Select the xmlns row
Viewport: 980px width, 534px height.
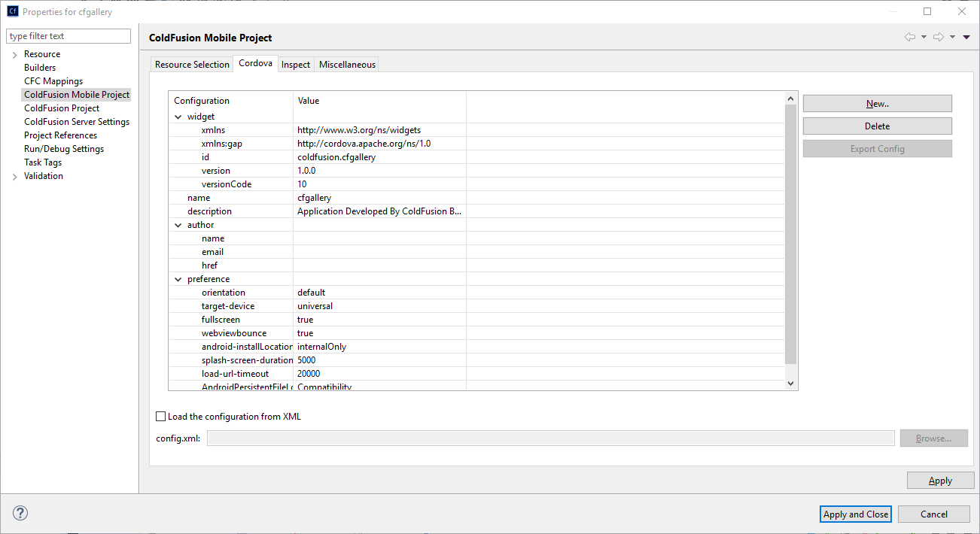476,130
